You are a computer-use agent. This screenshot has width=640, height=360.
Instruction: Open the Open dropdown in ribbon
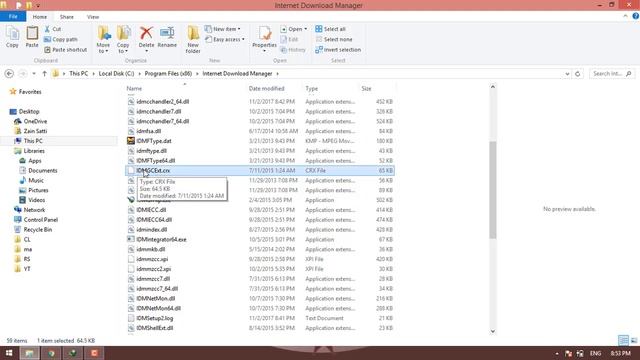pyautogui.click(x=294, y=29)
